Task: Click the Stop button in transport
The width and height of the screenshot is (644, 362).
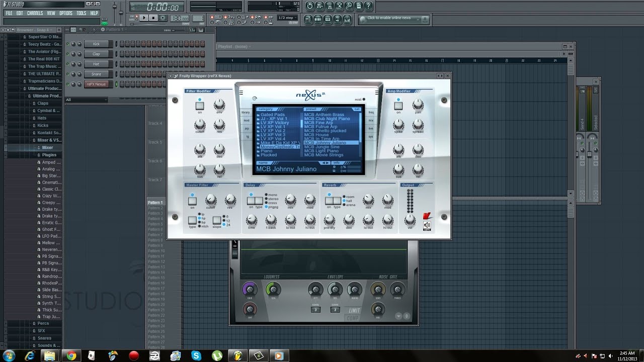Action: (x=153, y=18)
